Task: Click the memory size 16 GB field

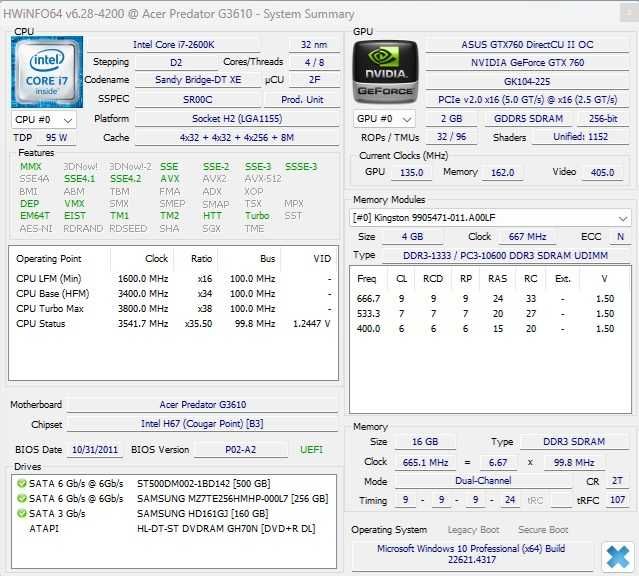Action: pyautogui.click(x=425, y=442)
